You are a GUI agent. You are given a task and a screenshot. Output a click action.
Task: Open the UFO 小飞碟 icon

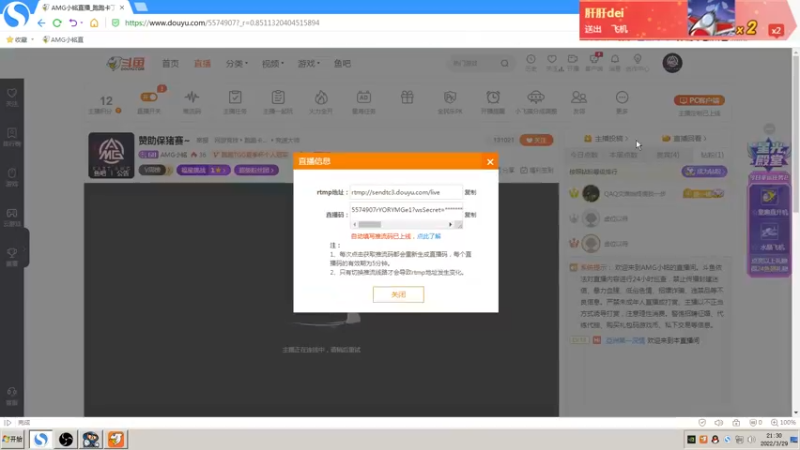point(536,97)
